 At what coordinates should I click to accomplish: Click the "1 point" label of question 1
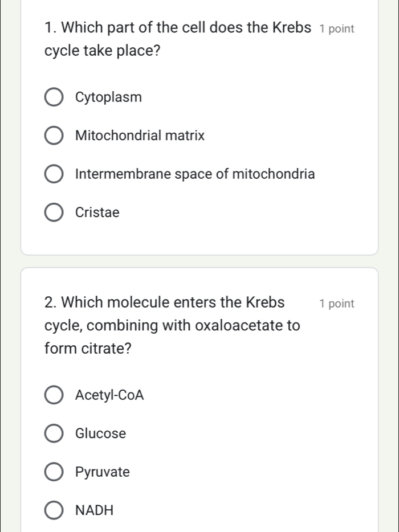(337, 29)
